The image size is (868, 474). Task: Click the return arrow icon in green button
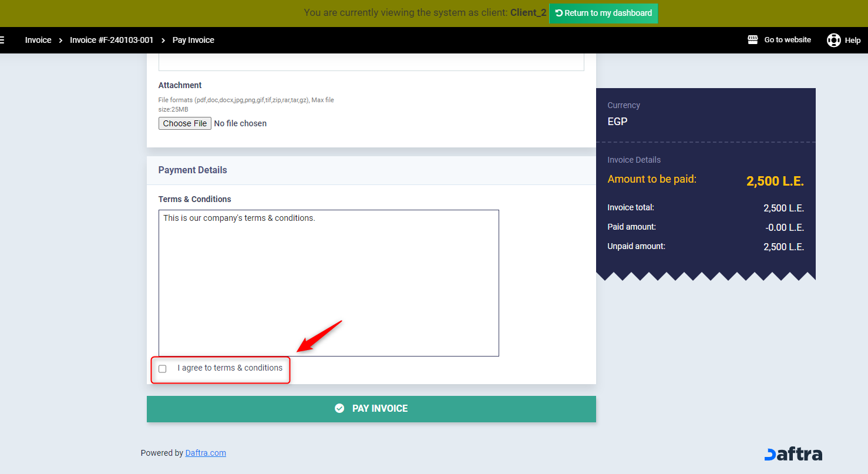(559, 13)
